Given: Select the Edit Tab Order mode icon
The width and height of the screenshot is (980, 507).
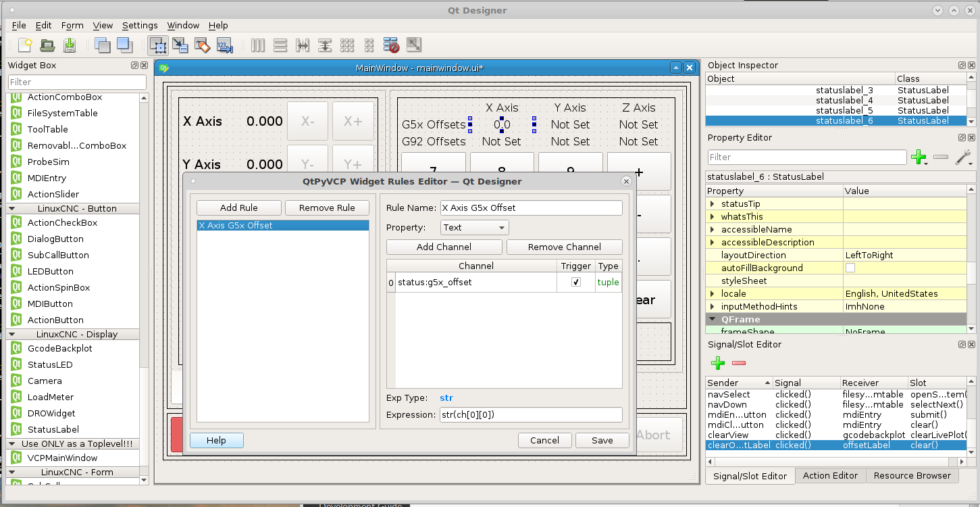Looking at the screenshot, I should point(224,45).
